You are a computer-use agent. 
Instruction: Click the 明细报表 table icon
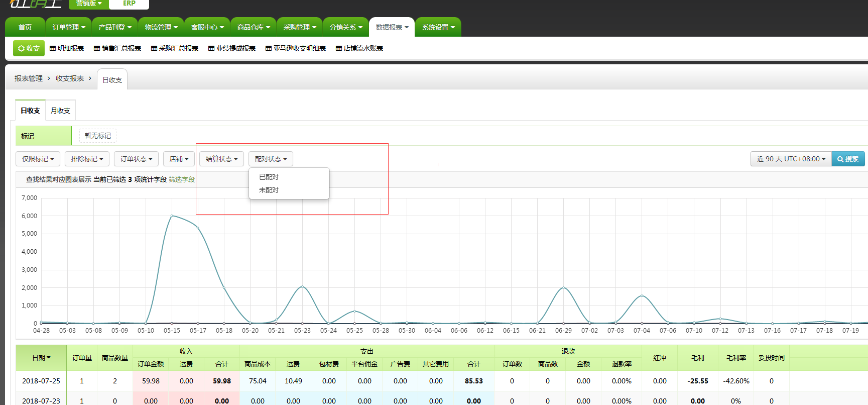(53, 48)
